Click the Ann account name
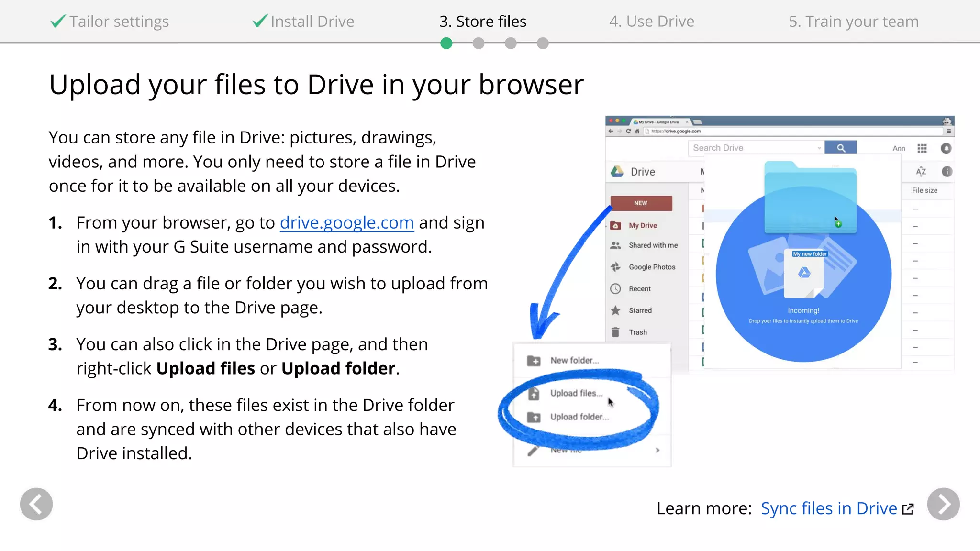Viewport: 980px width, 551px height. pyautogui.click(x=899, y=148)
